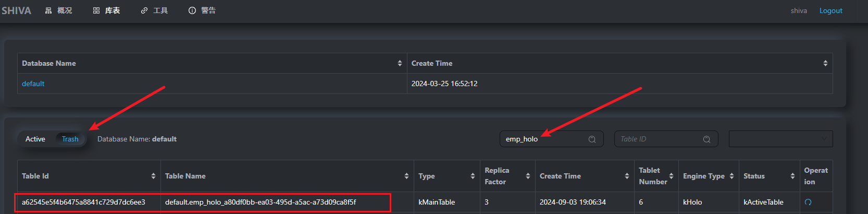Sort table list by Tablet Number

coord(671,176)
